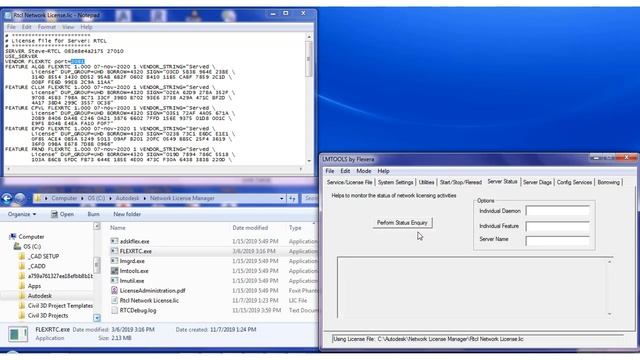Image resolution: width=640 pixels, height=360 pixels.
Task: Click Open button in Explorer toolbar
Action: (x=62, y=214)
